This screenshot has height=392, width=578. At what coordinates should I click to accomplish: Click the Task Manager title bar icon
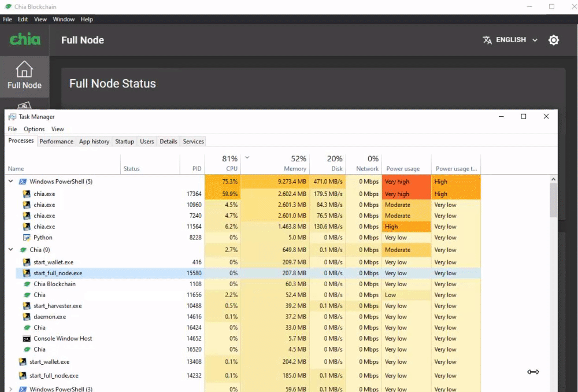(x=12, y=117)
